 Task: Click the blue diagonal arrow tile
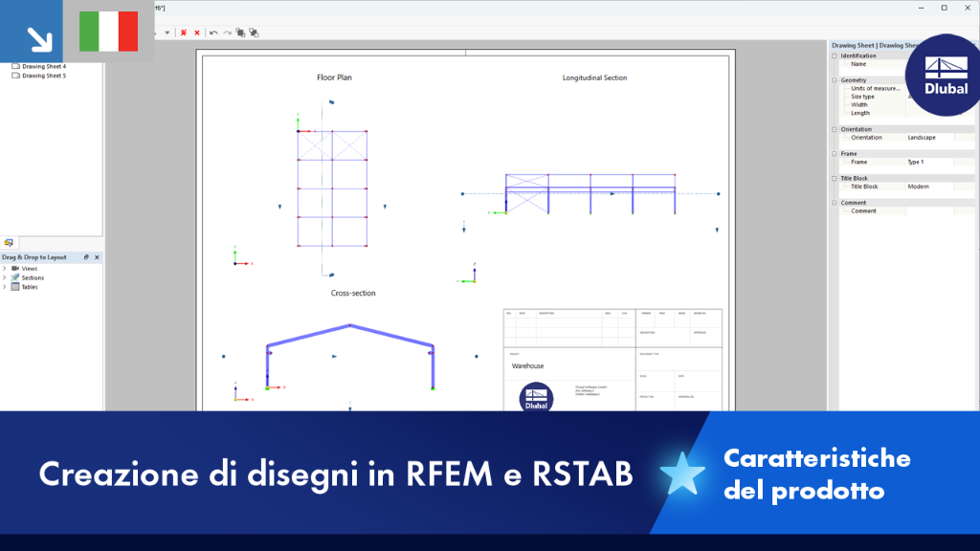[x=32, y=32]
